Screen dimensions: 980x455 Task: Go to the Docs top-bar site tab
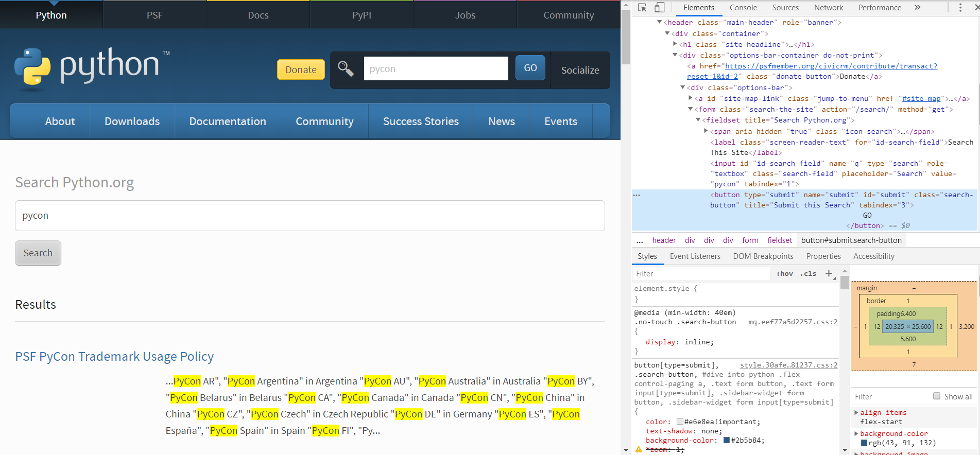pyautogui.click(x=258, y=15)
